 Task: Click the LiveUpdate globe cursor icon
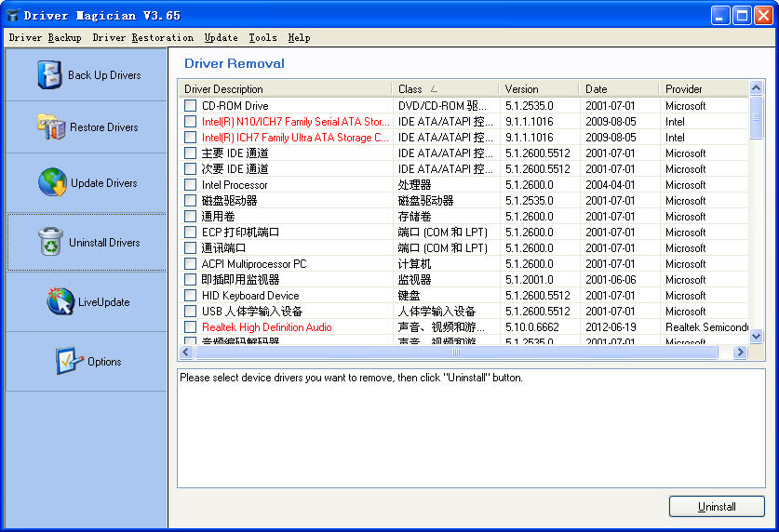coord(60,301)
